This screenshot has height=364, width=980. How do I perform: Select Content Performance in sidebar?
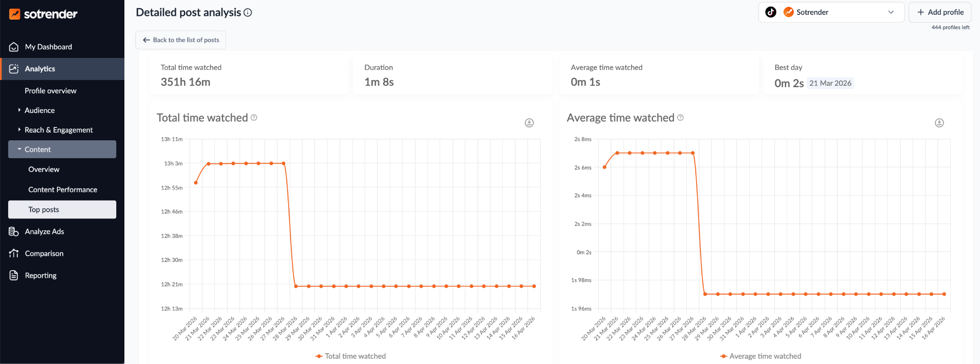point(63,190)
